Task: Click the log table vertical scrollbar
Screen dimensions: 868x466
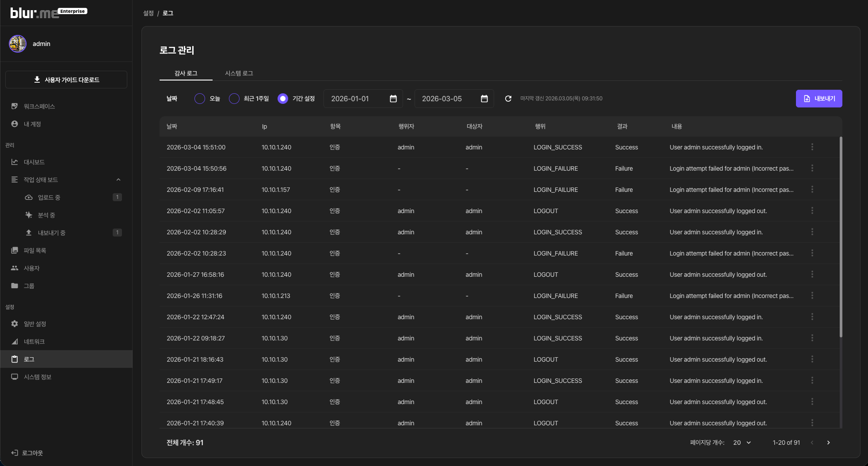Action: (x=841, y=237)
